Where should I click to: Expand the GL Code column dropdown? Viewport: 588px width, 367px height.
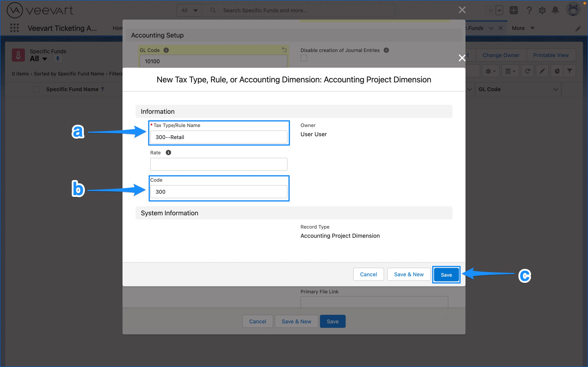556,89
